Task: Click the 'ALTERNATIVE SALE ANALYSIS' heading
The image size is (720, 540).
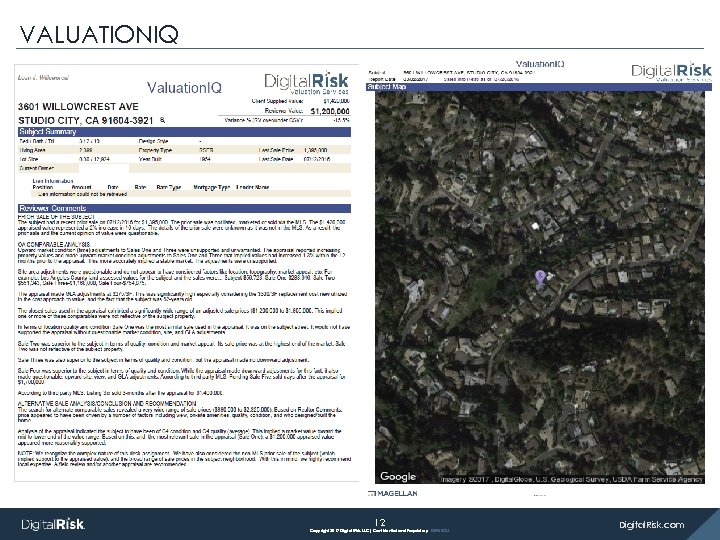Action: pos(107,403)
